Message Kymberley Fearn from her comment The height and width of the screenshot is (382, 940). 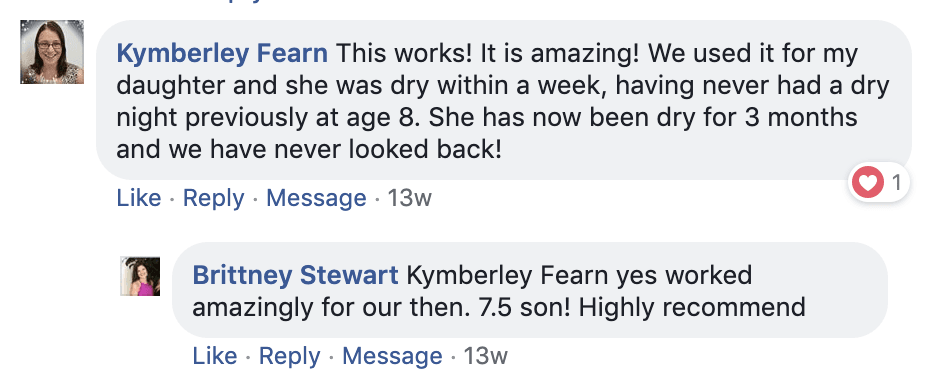pos(316,198)
